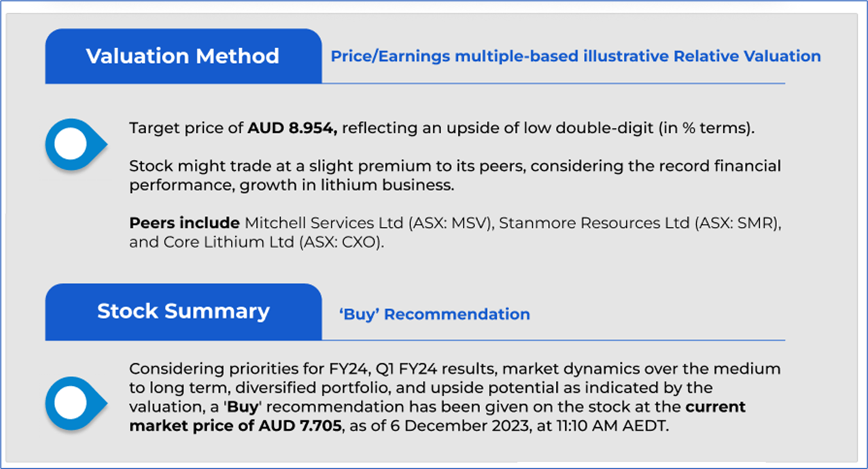Viewport: 868px width, 469px height.
Task: Click the Price/Earnings Relative Valuation heading
Action: pyautogui.click(x=575, y=56)
